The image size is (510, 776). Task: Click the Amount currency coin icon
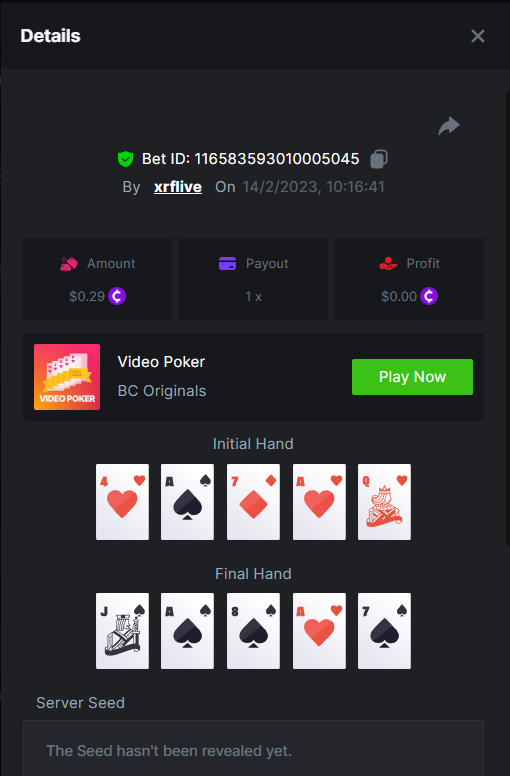coord(117,296)
